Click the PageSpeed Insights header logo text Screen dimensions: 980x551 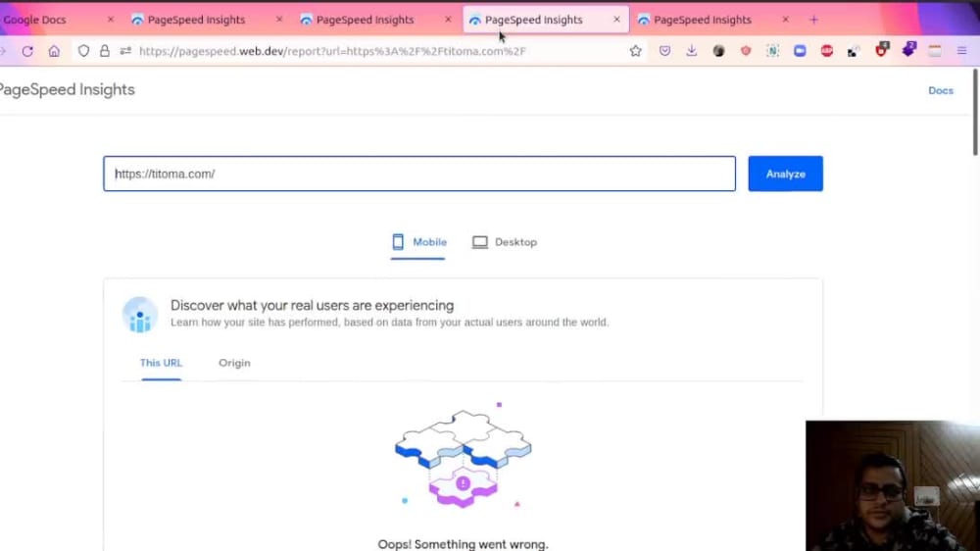click(67, 89)
